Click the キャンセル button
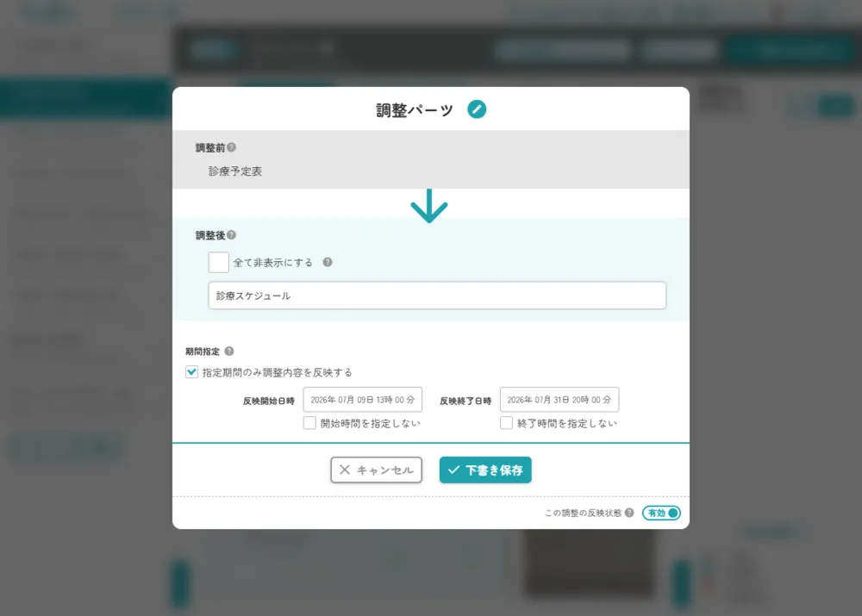The width and height of the screenshot is (862, 616). 376,470
